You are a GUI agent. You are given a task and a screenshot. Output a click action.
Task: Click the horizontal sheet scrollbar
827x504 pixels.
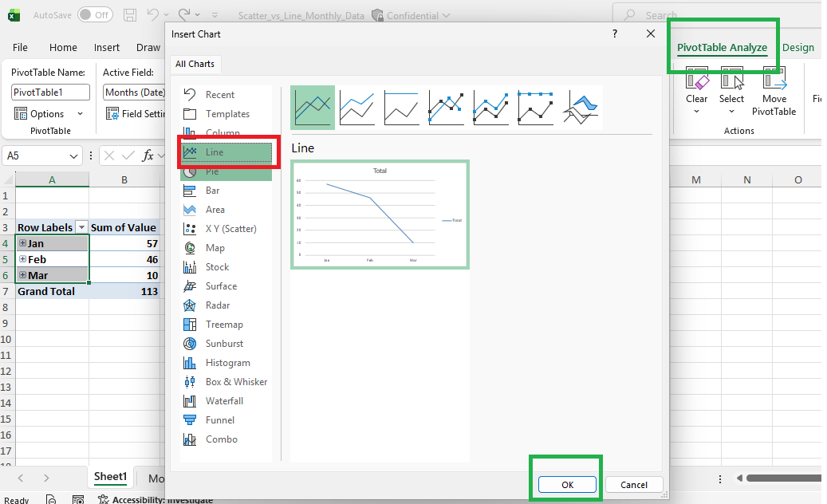784,478
